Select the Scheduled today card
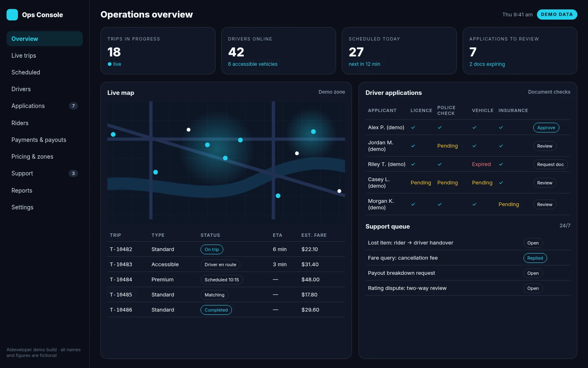This screenshot has height=368, width=588. point(399,51)
